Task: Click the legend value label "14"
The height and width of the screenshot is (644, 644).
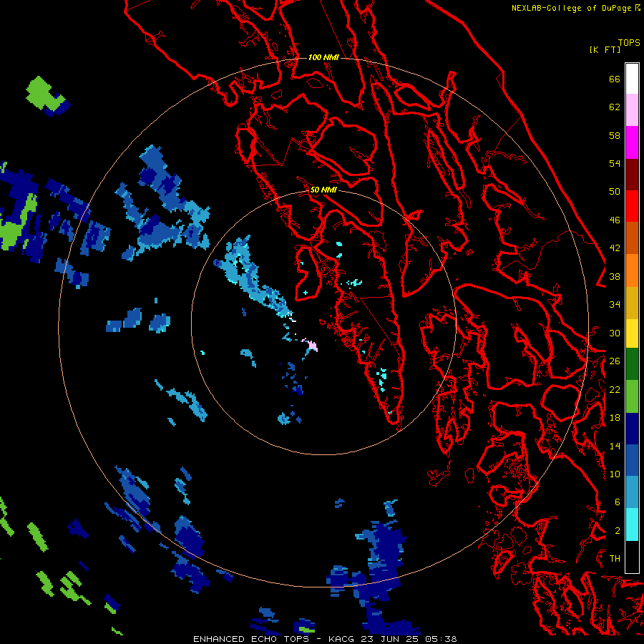Action: point(615,446)
